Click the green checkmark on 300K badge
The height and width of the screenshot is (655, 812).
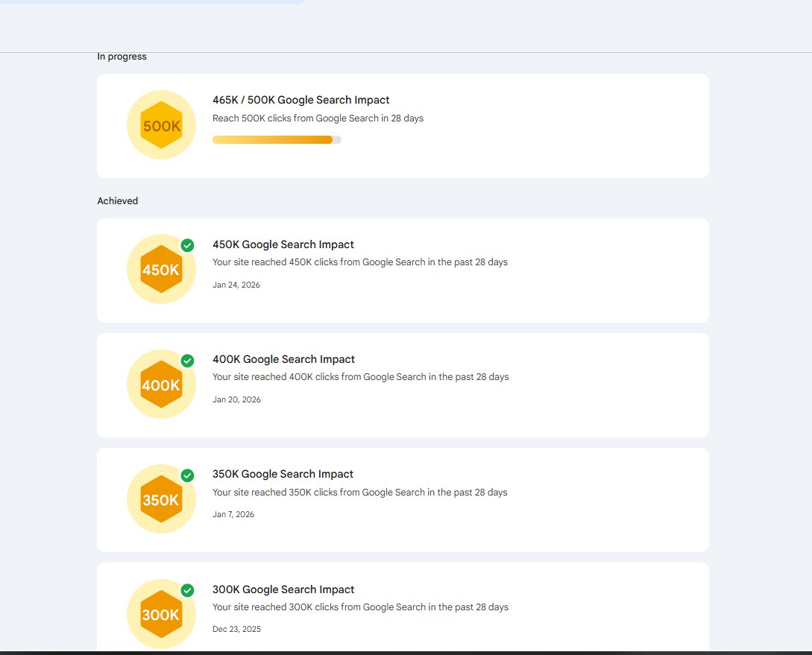(x=187, y=590)
